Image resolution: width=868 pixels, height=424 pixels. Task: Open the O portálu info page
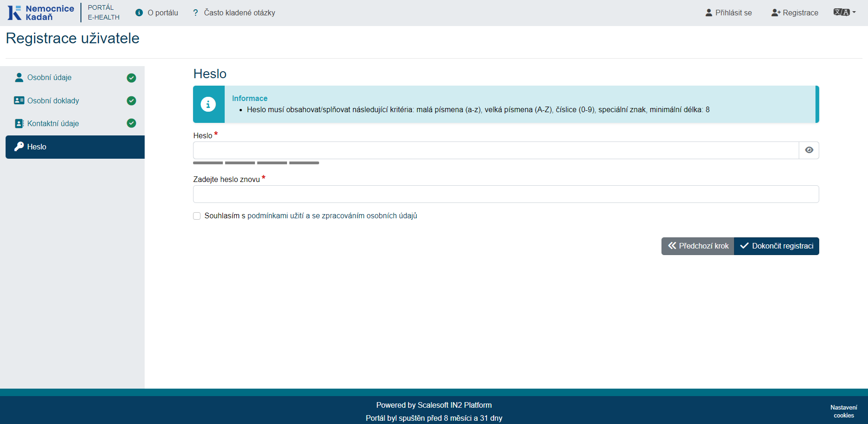click(x=157, y=13)
